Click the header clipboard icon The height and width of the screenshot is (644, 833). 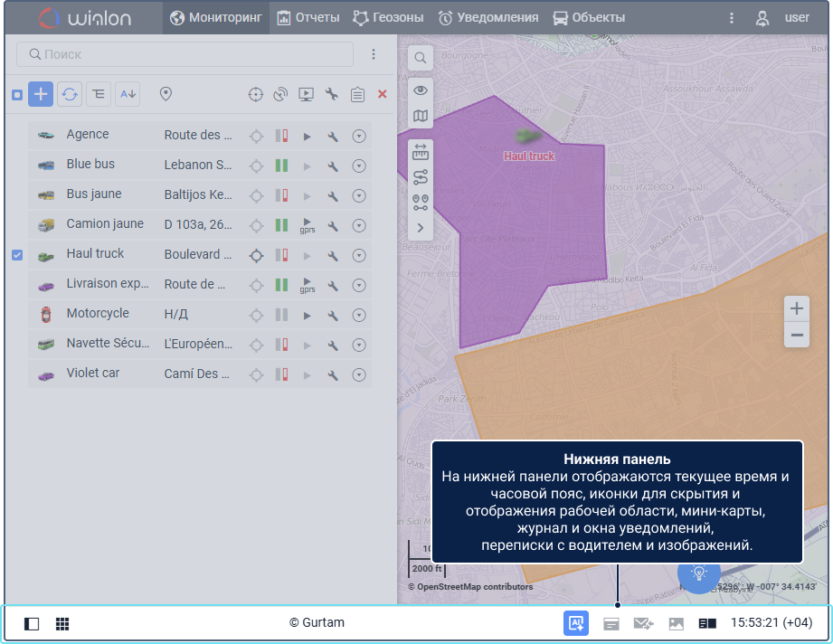coord(357,95)
